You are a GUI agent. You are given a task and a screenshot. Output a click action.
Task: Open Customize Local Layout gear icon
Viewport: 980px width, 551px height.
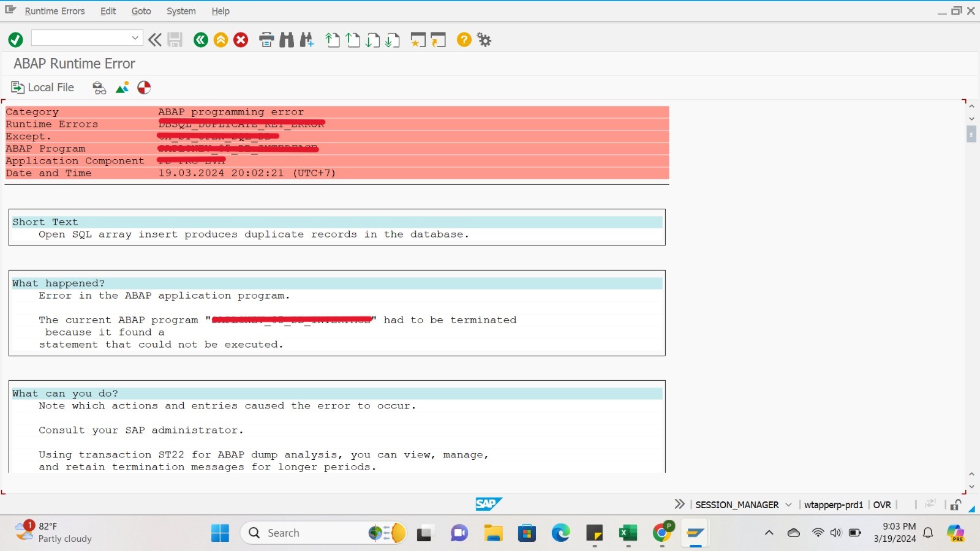coord(484,40)
